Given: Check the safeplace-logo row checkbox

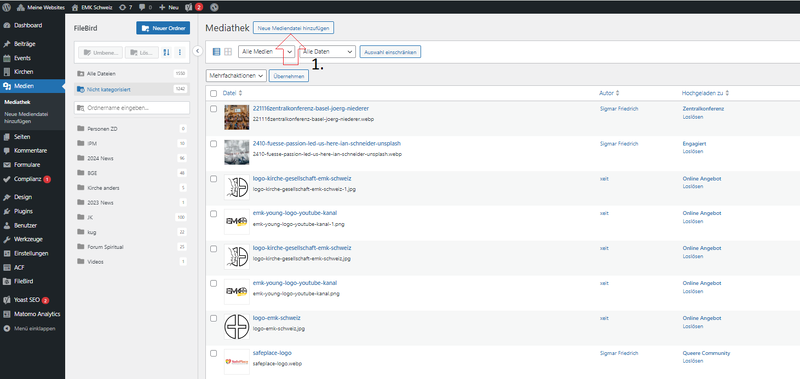Looking at the screenshot, I should tap(213, 353).
